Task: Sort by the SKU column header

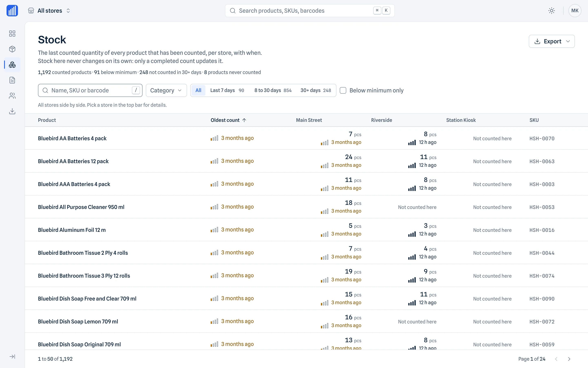Action: [x=534, y=120]
